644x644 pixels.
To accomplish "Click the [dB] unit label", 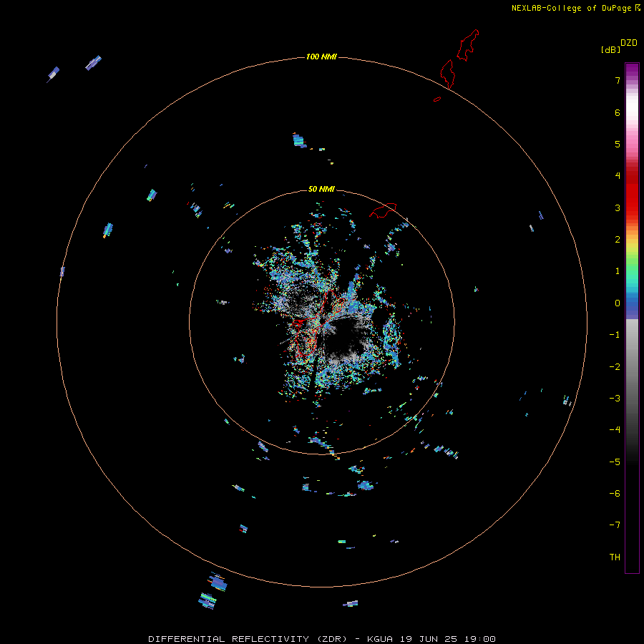I will tap(611, 49).
